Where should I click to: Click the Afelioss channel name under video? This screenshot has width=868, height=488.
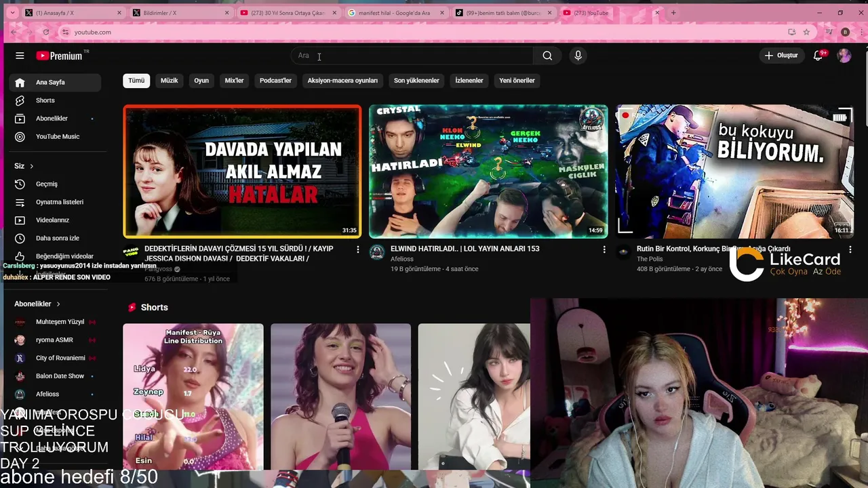click(x=401, y=259)
